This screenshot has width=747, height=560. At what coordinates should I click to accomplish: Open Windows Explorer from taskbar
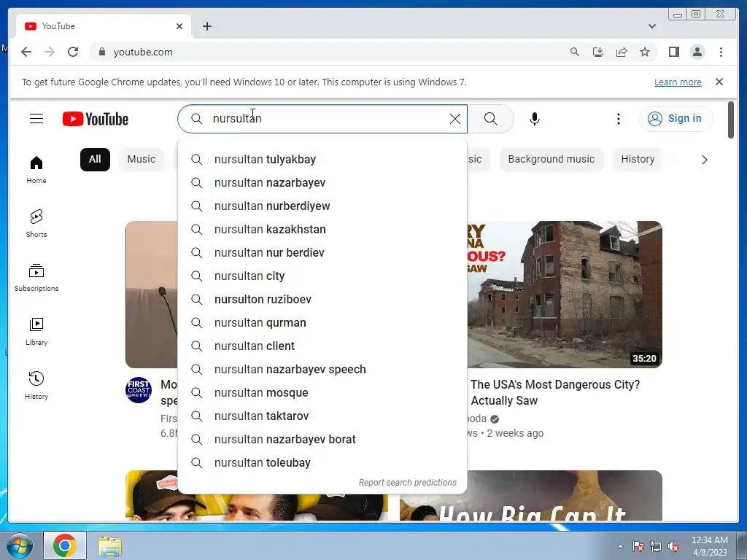click(x=111, y=547)
